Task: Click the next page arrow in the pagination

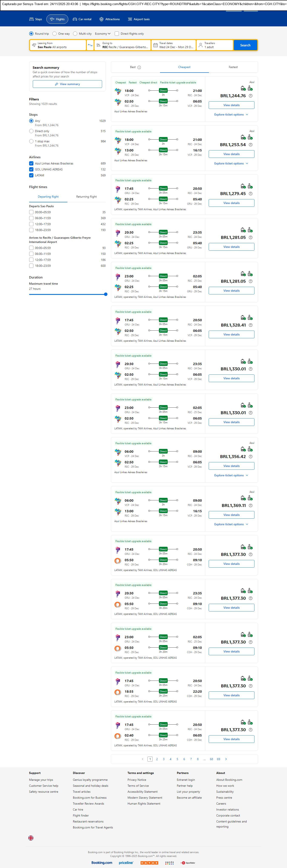Action: pos(226,759)
